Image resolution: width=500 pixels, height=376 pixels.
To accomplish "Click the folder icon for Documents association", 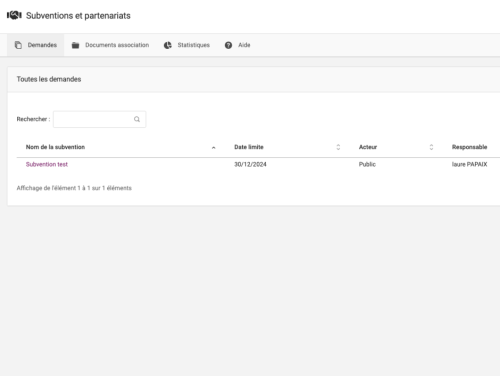I will [75, 45].
